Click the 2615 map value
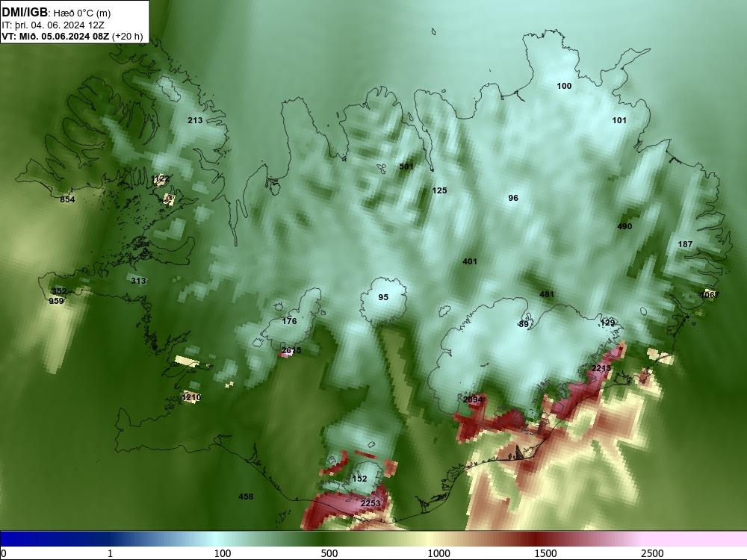747x560 pixels. 291,350
